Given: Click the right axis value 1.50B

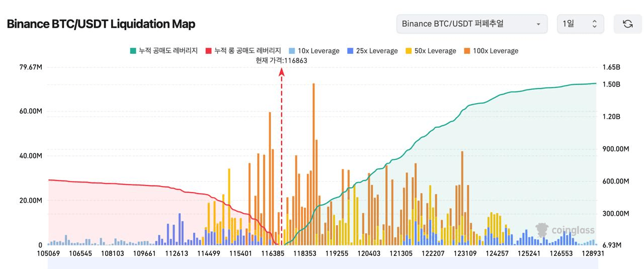Looking at the screenshot, I should [x=611, y=84].
